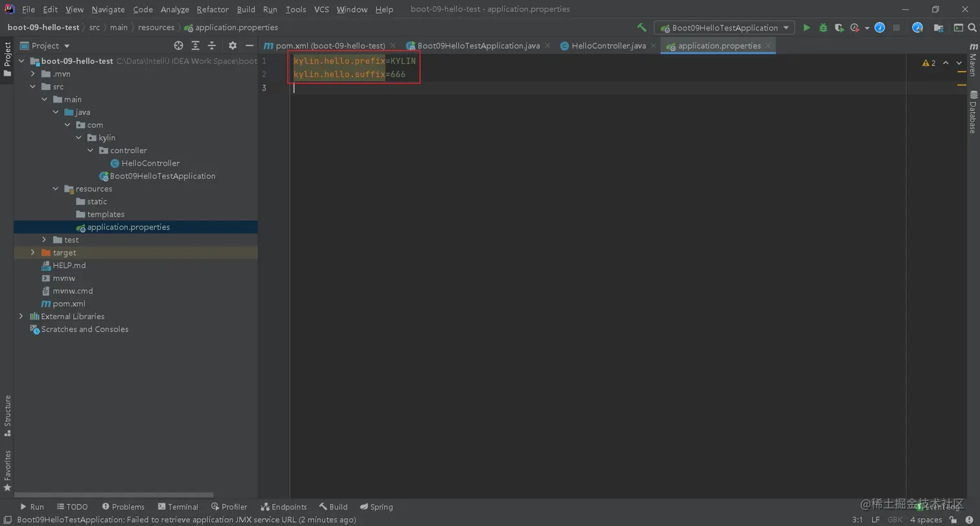Open the Boot09HelloTestApplication run configuration dropdown

click(x=724, y=28)
